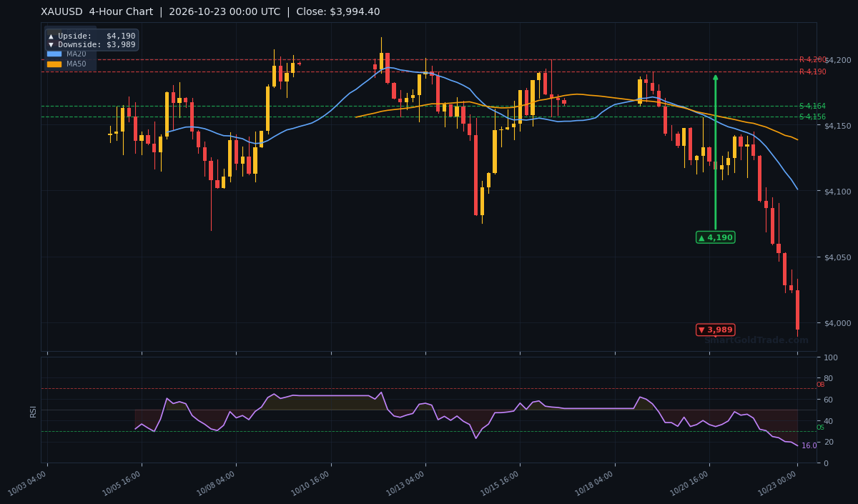Click the 10/05 16:00 date label
The height and width of the screenshot is (504, 858).
click(122, 483)
